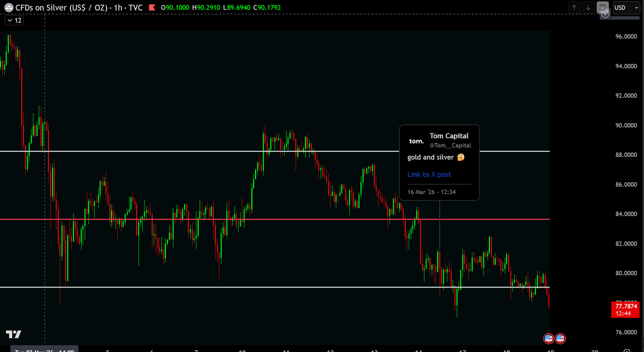The width and height of the screenshot is (644, 352).
Task: Click the 80.0000 price axis label
Action: click(x=626, y=273)
